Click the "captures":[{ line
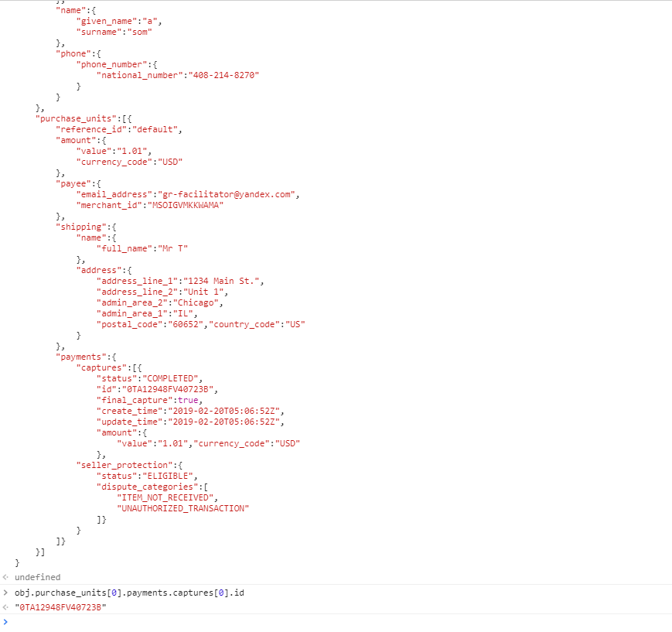This screenshot has height=632, width=672. 109,367
